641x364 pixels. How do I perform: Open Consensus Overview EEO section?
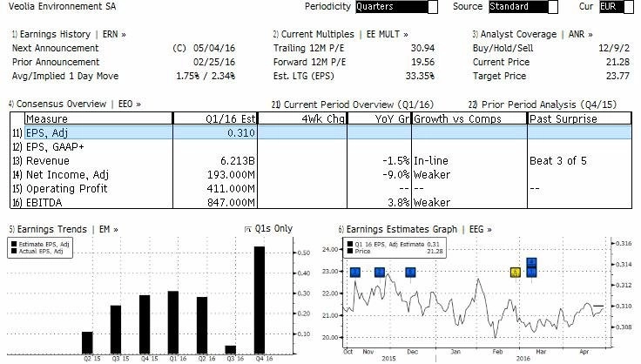pyautogui.click(x=75, y=104)
